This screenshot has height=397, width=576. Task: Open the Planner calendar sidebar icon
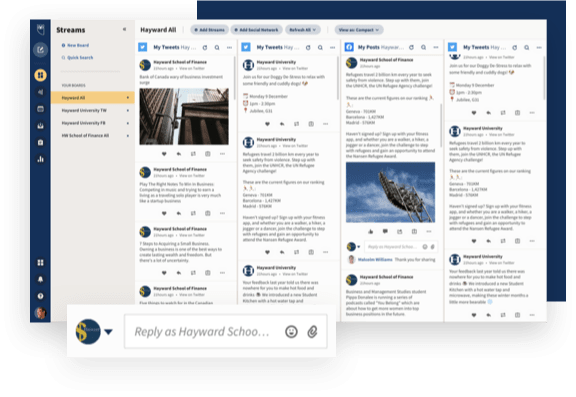tap(40, 109)
